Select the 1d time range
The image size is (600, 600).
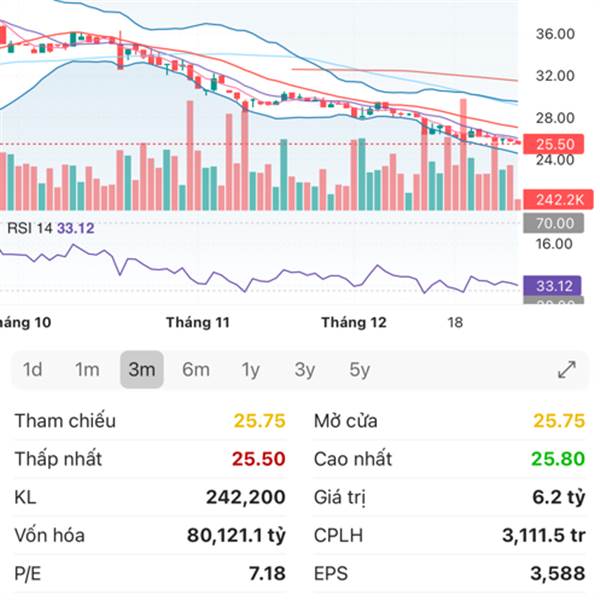pyautogui.click(x=33, y=370)
